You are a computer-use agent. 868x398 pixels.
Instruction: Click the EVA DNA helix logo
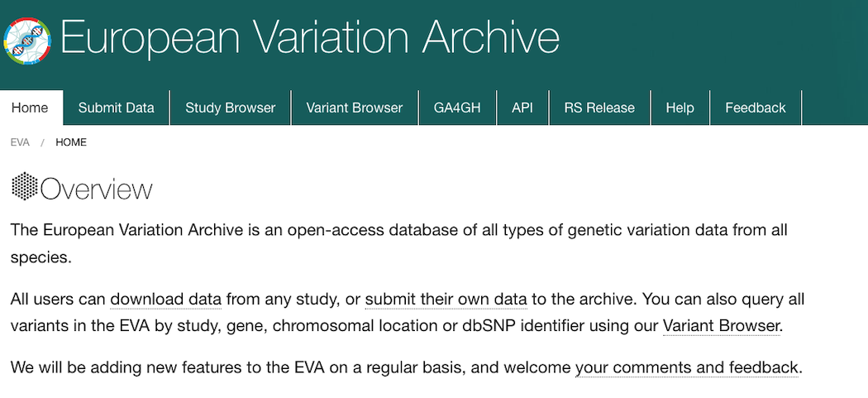(27, 41)
